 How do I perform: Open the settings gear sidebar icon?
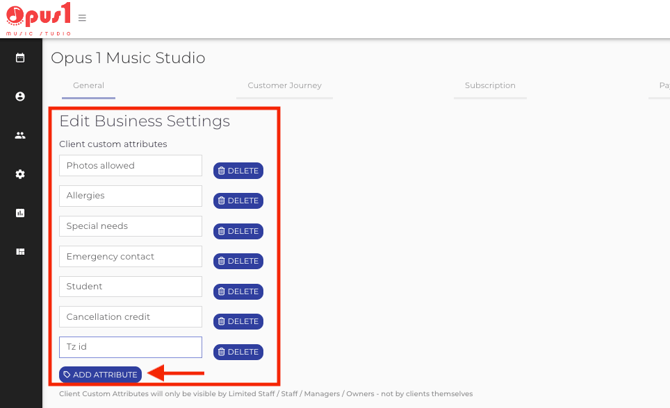pyautogui.click(x=20, y=174)
